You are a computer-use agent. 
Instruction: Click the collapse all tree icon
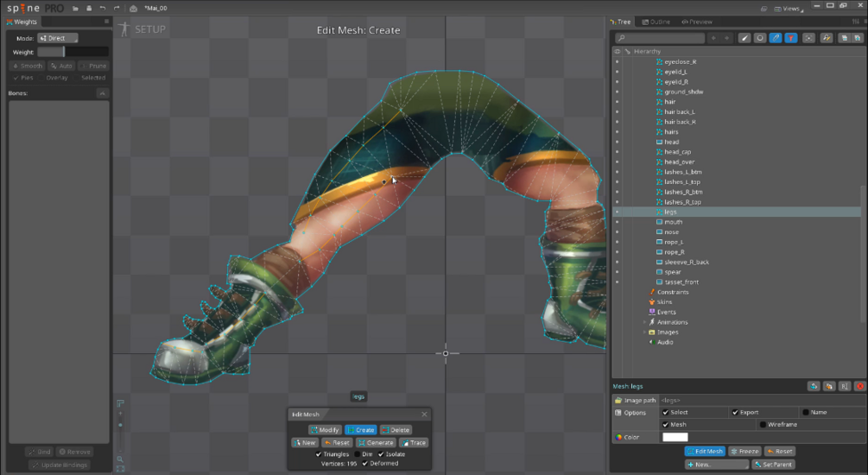844,38
